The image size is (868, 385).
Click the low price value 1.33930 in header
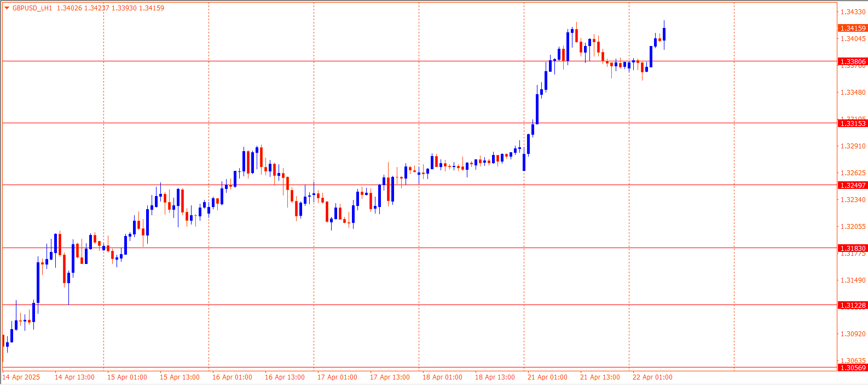click(x=124, y=8)
